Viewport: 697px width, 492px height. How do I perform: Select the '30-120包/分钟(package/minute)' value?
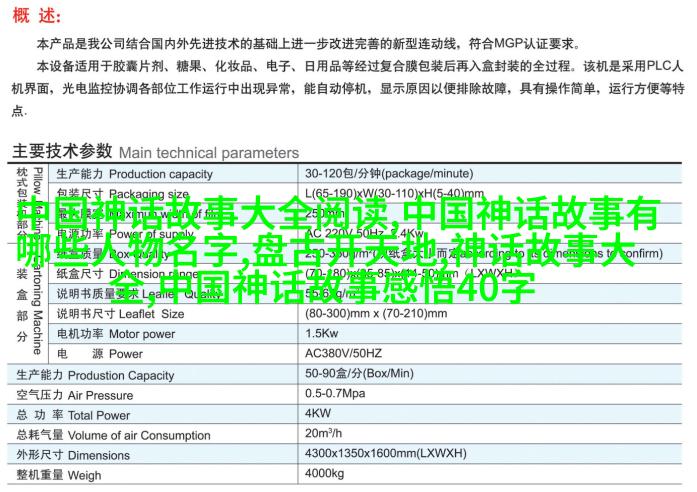tap(389, 173)
